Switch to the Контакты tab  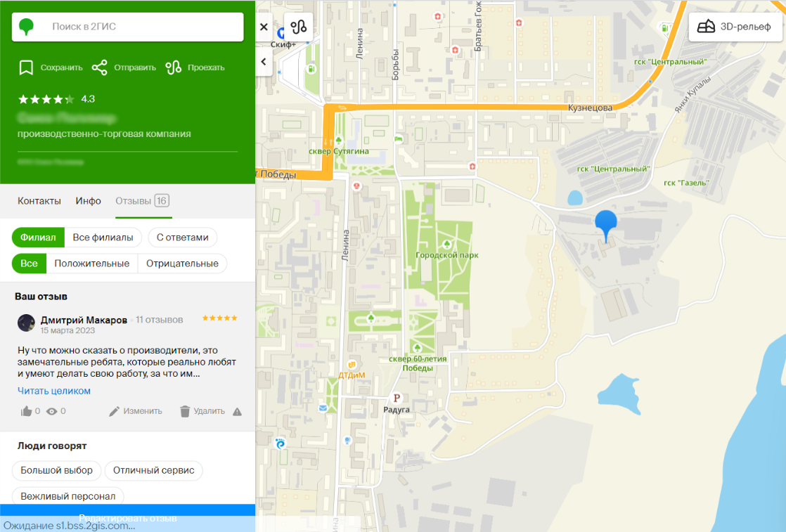(39, 201)
